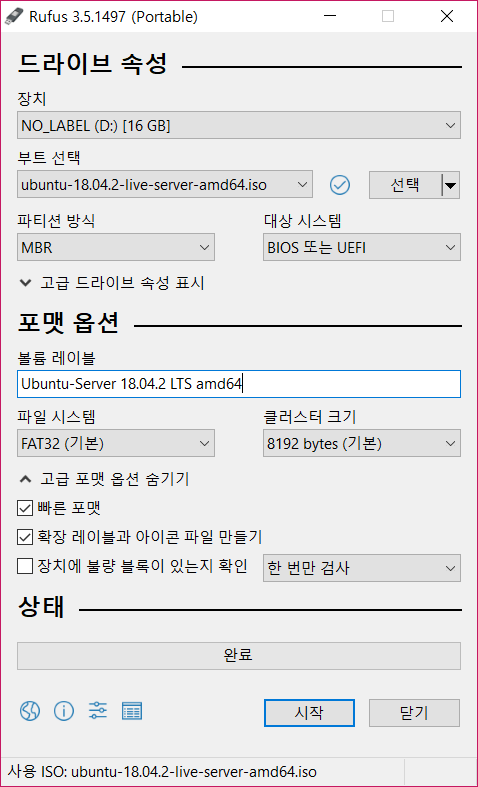478x787 pixels.
Task: Click the 선택 button
Action: tap(405, 185)
